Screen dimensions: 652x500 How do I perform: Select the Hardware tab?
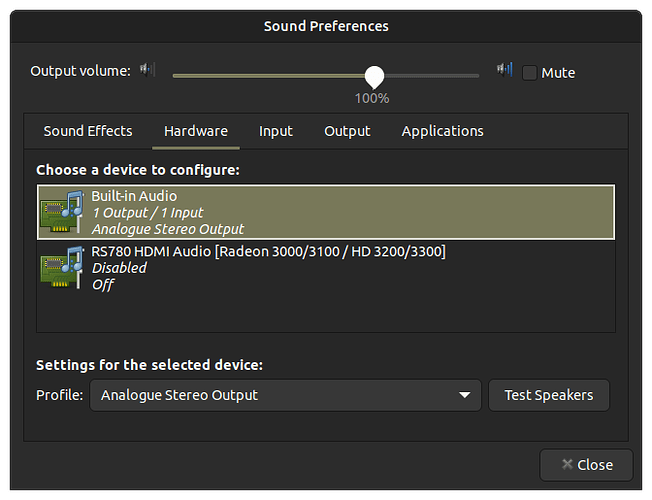(196, 131)
